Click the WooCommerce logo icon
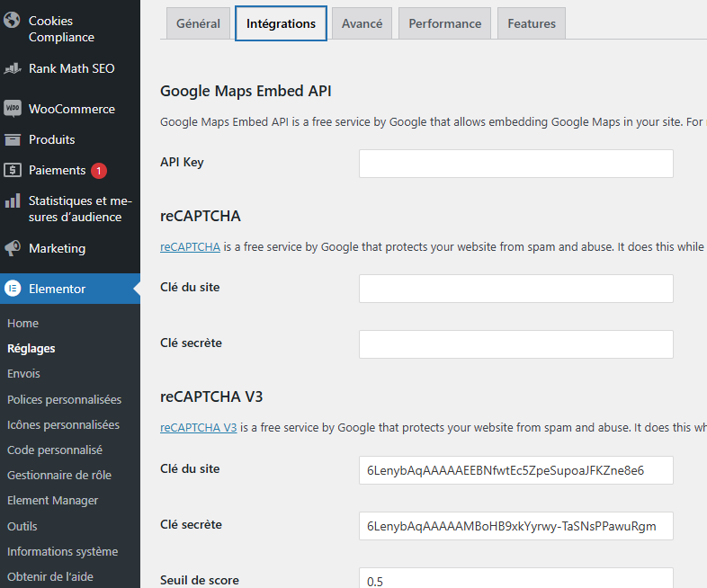This screenshot has height=588, width=707. click(13, 109)
